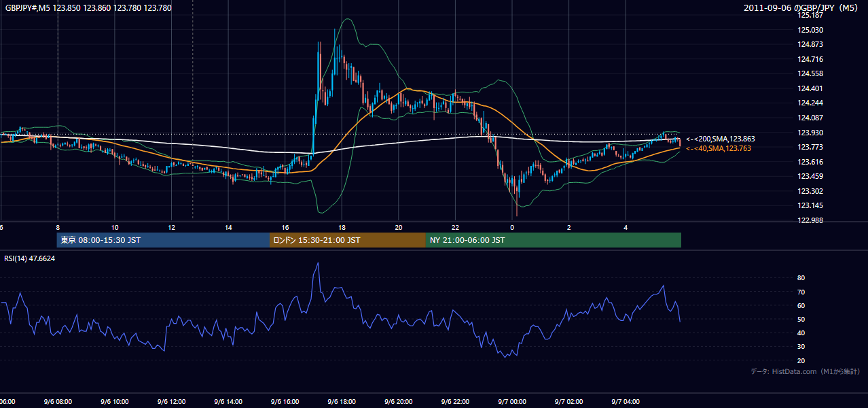The height and width of the screenshot is (408, 868).
Task: Click the 9/7 02:00 date label
Action: pyautogui.click(x=569, y=402)
